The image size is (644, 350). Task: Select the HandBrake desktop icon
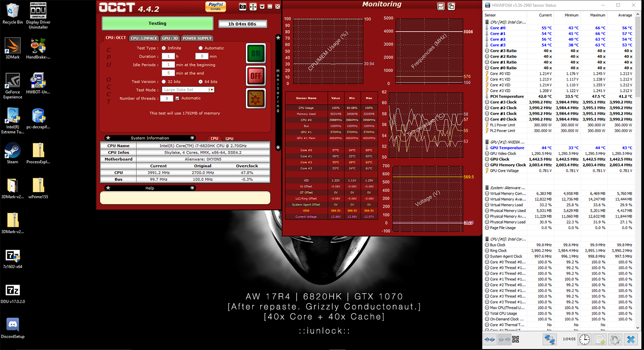click(x=38, y=48)
